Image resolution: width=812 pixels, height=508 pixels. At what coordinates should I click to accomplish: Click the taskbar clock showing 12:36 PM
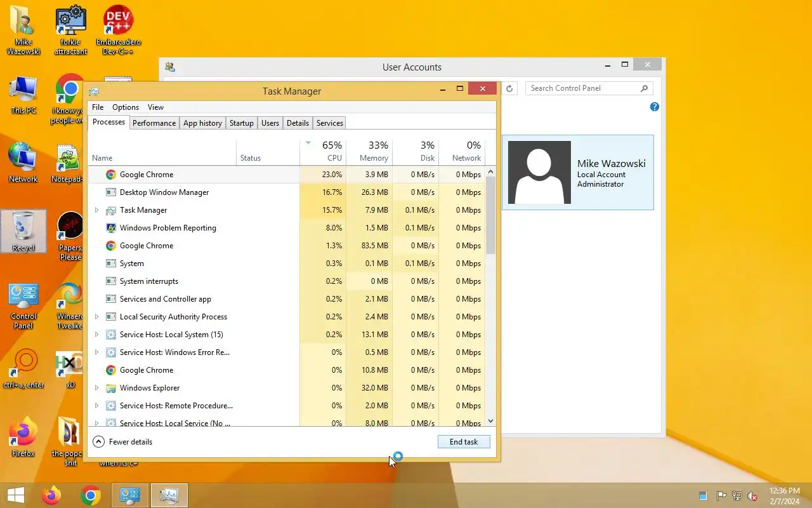(x=785, y=496)
